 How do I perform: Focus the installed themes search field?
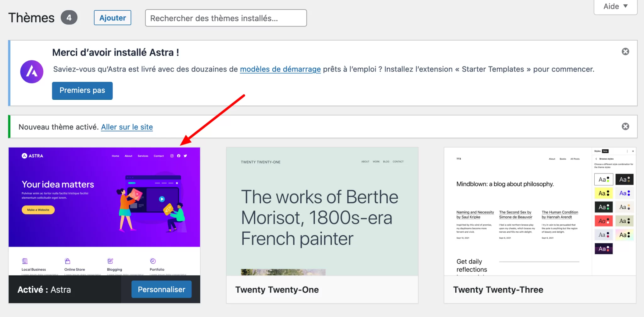coord(226,18)
